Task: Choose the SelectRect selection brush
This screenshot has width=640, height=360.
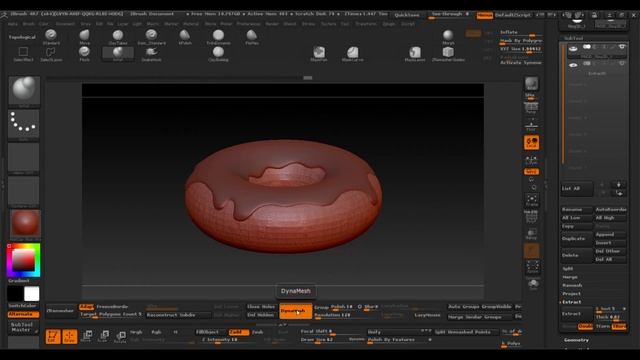Action: click(x=23, y=54)
